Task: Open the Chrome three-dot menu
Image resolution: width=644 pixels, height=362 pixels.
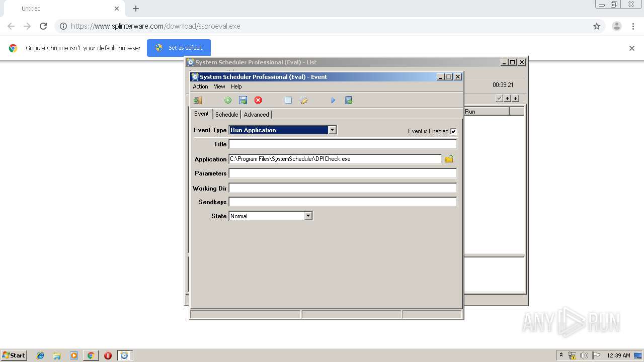Action: pyautogui.click(x=633, y=26)
